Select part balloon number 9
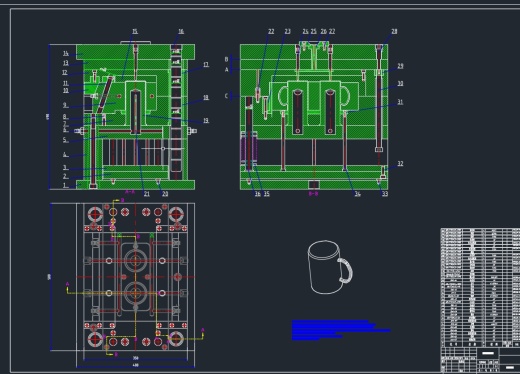This screenshot has width=520, height=374. (x=65, y=105)
